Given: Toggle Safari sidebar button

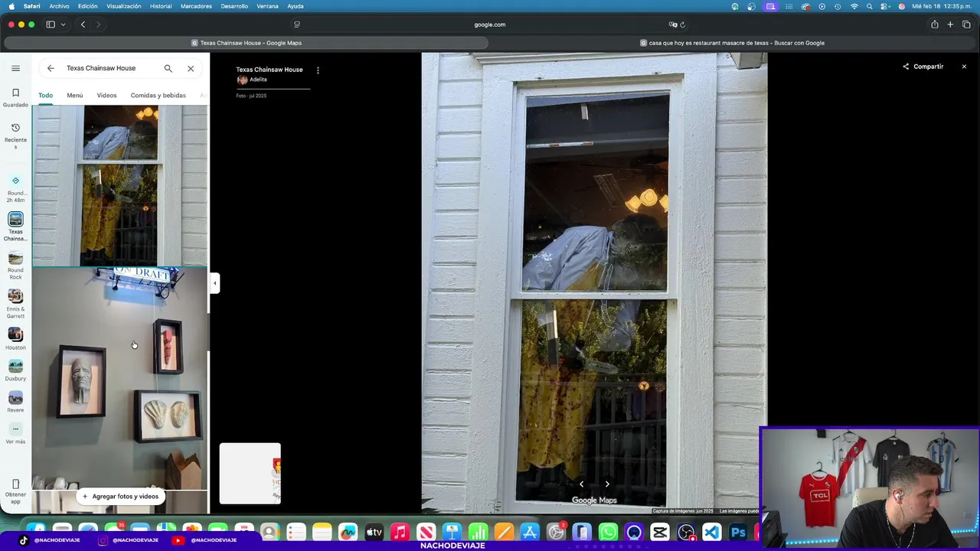Looking at the screenshot, I should coord(51,24).
